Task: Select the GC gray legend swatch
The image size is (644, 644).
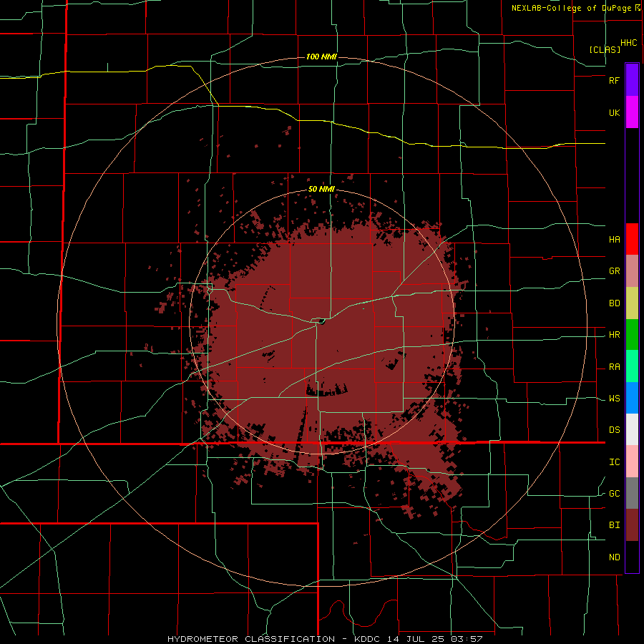Action: (632, 493)
